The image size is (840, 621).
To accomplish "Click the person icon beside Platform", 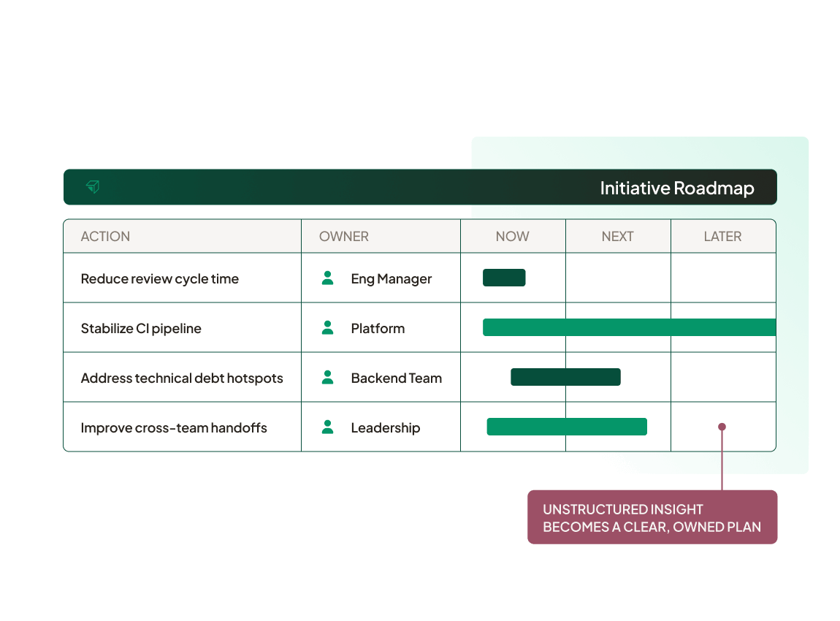I will pyautogui.click(x=328, y=328).
